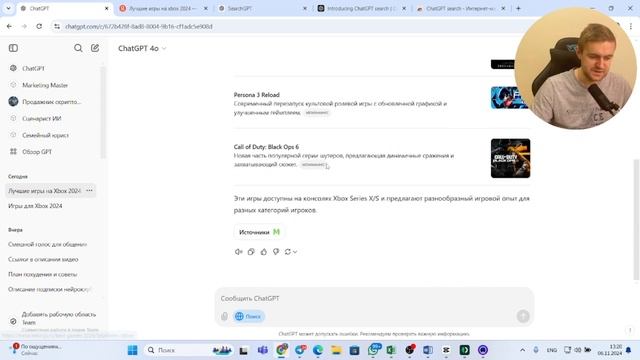Open clock and date panel
Viewport: 640px width, 360px height.
pyautogui.click(x=610, y=350)
